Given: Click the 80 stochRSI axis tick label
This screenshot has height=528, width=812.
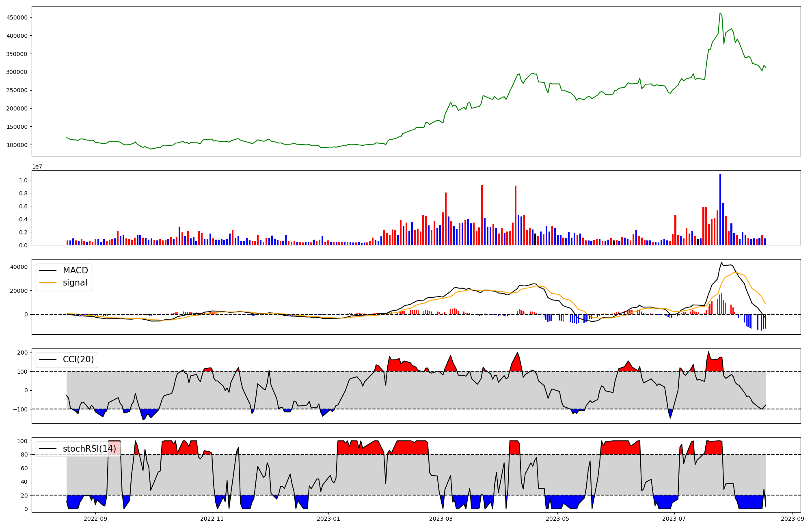Looking at the screenshot, I should click(24, 455).
